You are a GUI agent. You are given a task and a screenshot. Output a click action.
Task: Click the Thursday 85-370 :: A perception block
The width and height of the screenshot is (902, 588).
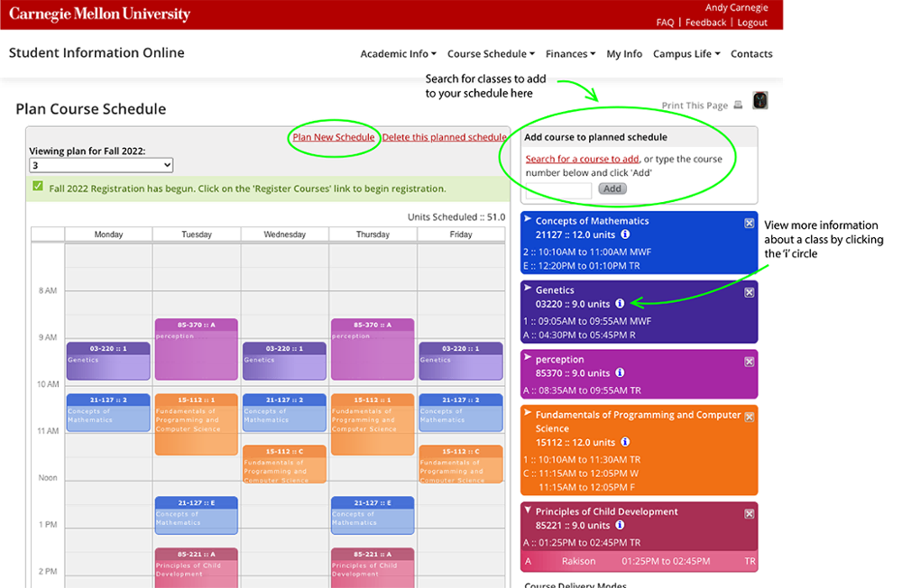373,349
